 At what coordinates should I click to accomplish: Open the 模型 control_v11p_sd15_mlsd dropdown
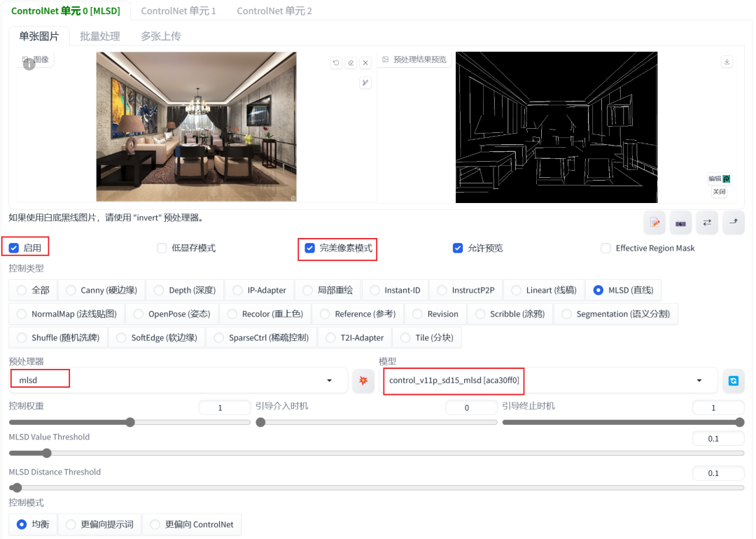pos(548,380)
